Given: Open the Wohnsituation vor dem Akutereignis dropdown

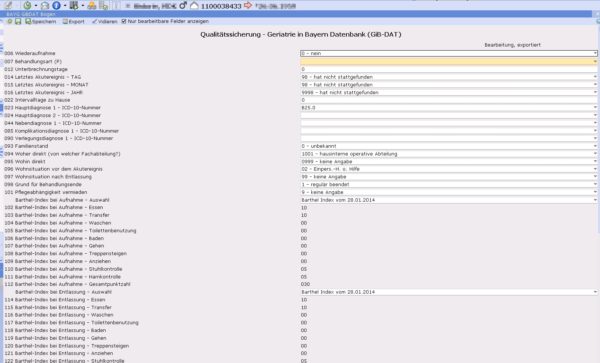Looking at the screenshot, I should tap(448, 169).
